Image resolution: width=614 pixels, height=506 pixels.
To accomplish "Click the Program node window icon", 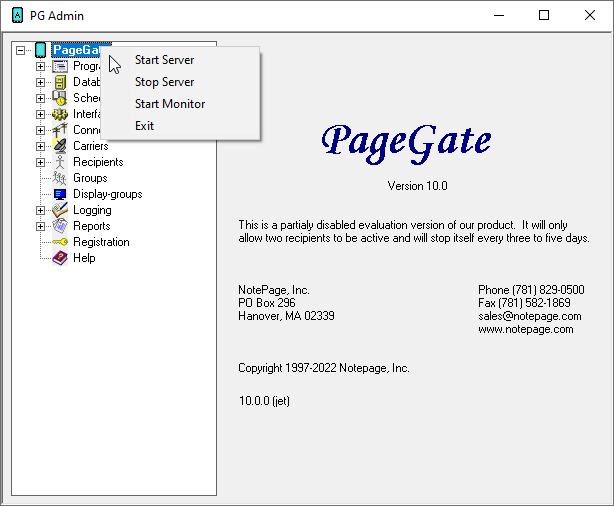I will 60,66.
